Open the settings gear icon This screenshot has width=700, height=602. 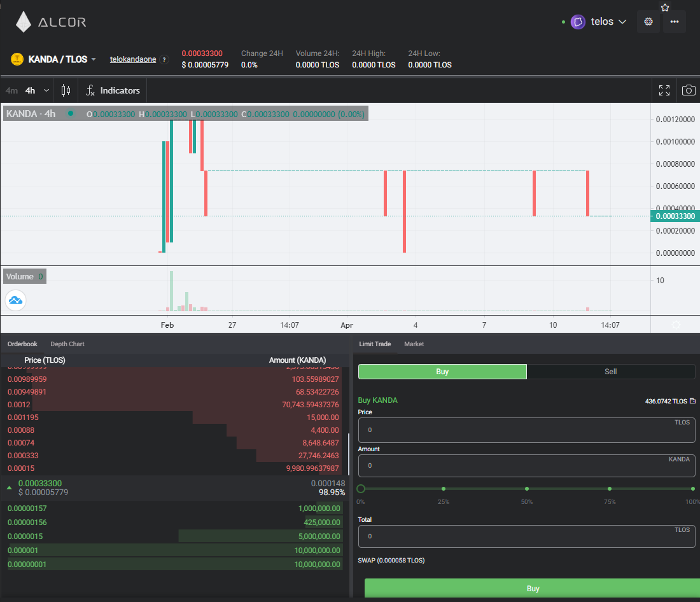pyautogui.click(x=648, y=22)
